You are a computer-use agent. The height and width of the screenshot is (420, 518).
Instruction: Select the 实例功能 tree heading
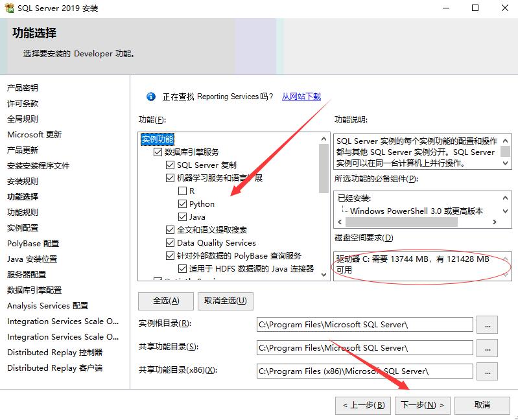pos(158,139)
